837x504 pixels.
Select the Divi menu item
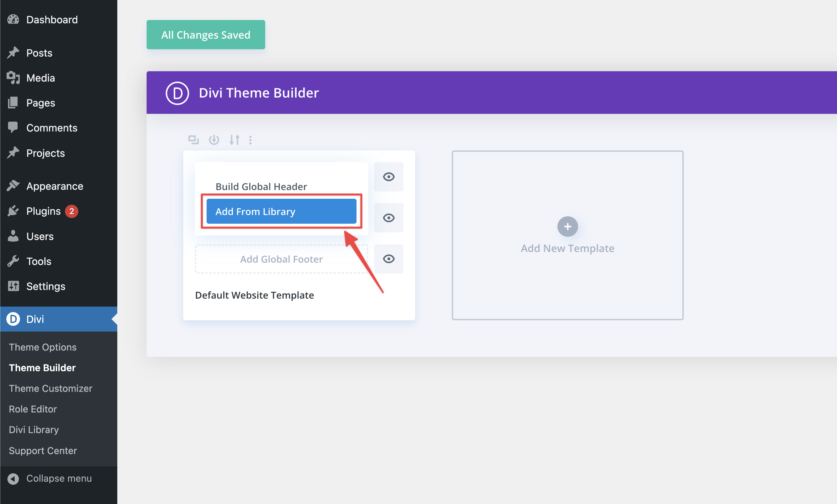coord(58,319)
